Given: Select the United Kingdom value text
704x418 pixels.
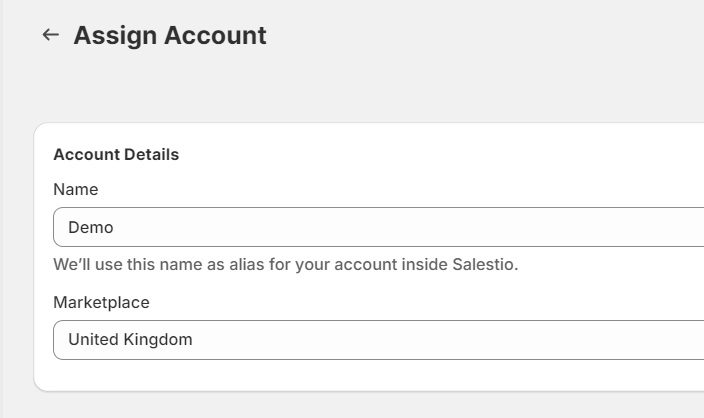Looking at the screenshot, I should click(x=130, y=339).
